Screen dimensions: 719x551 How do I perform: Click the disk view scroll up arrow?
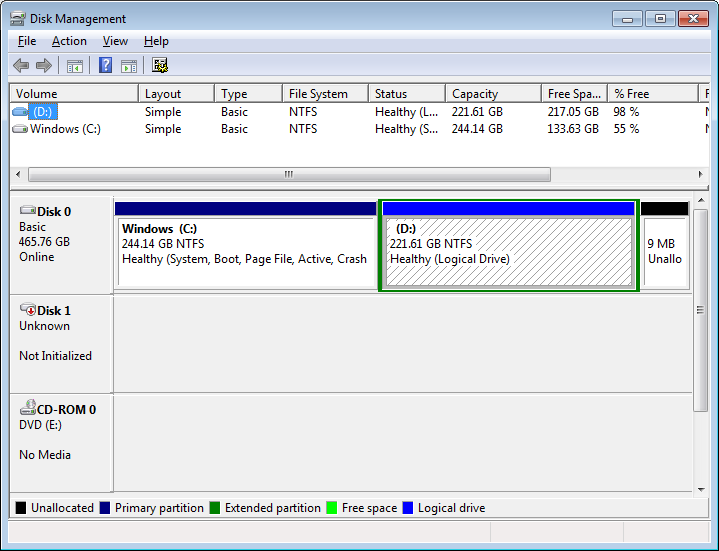[701, 201]
